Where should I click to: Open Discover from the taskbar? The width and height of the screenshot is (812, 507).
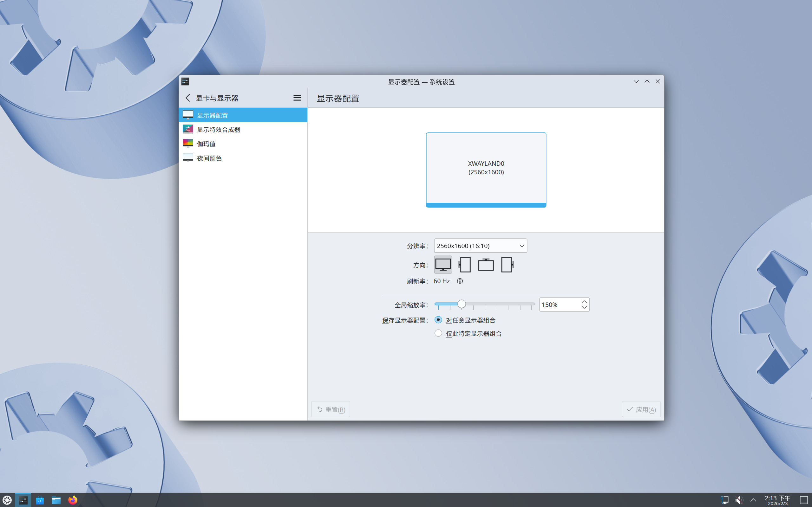[x=40, y=500]
